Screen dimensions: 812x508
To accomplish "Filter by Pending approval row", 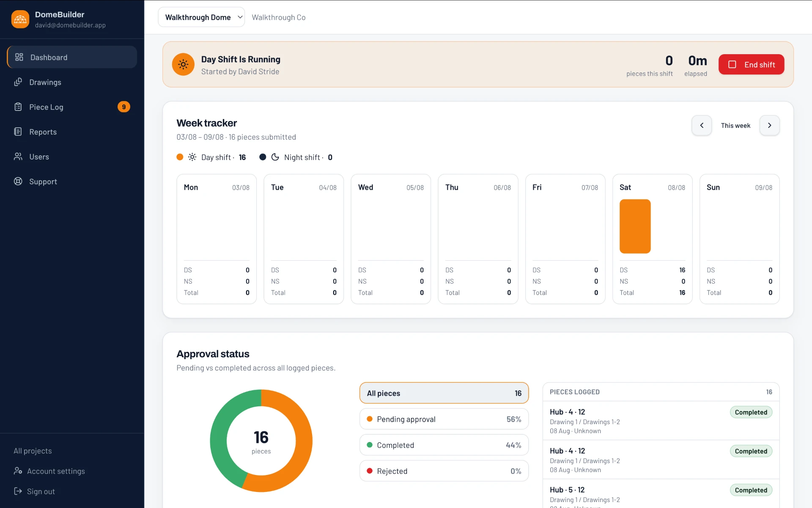I will point(444,419).
